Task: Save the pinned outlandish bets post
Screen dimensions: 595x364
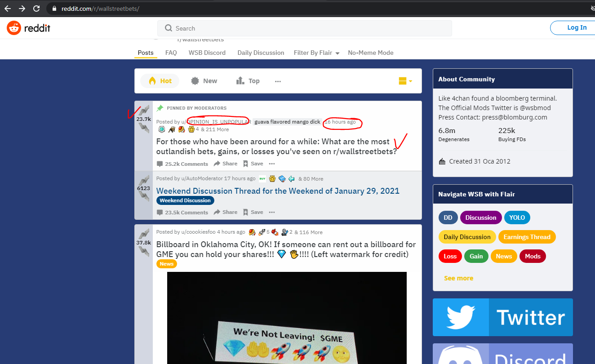Action: (x=253, y=164)
